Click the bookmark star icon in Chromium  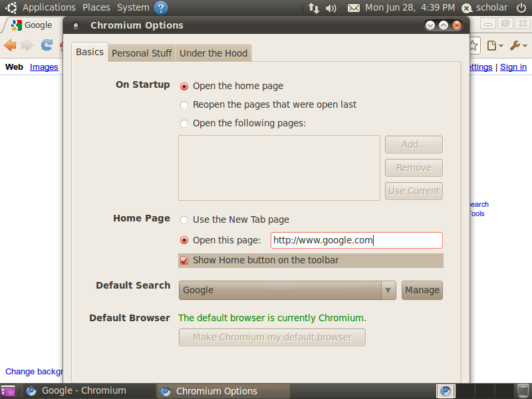coord(474,45)
